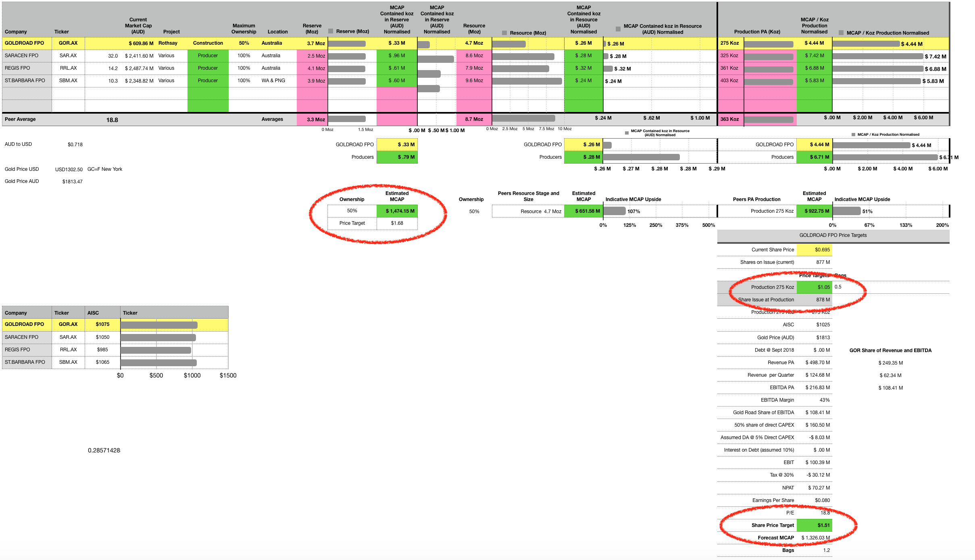This screenshot has width=975, height=560.
Task: Click Revenue per Quarter $ 124.68 M
Action: click(x=818, y=375)
